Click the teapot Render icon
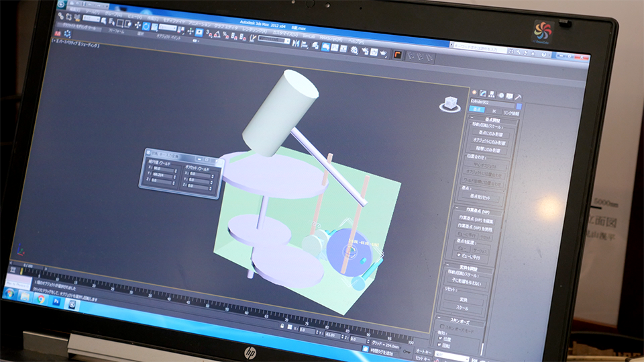The height and width of the screenshot is (362, 644). (x=383, y=52)
